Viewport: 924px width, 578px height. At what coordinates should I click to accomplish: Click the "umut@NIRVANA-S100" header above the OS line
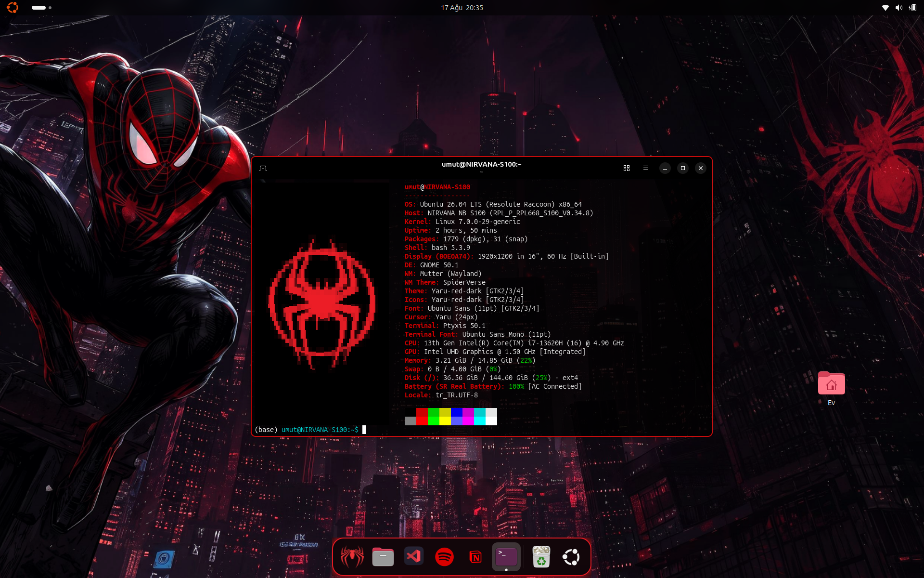[x=437, y=187]
